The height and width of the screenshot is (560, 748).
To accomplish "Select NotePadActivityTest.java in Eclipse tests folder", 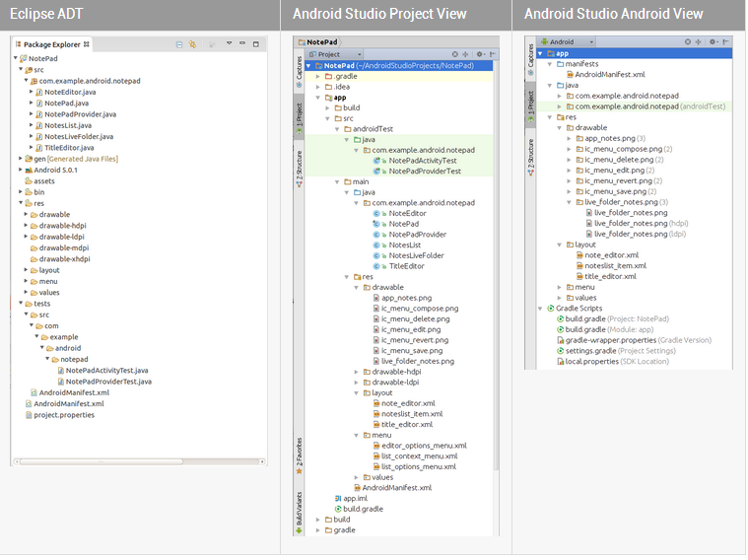I will tap(106, 371).
